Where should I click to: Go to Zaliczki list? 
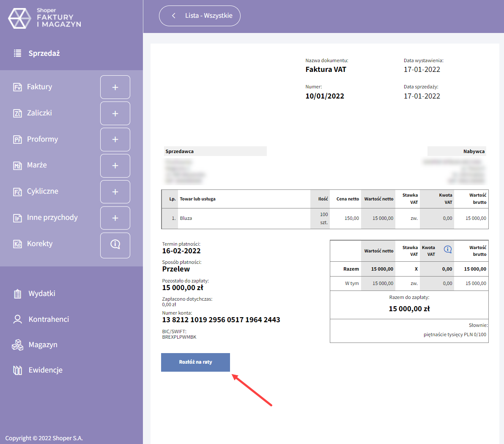click(39, 113)
